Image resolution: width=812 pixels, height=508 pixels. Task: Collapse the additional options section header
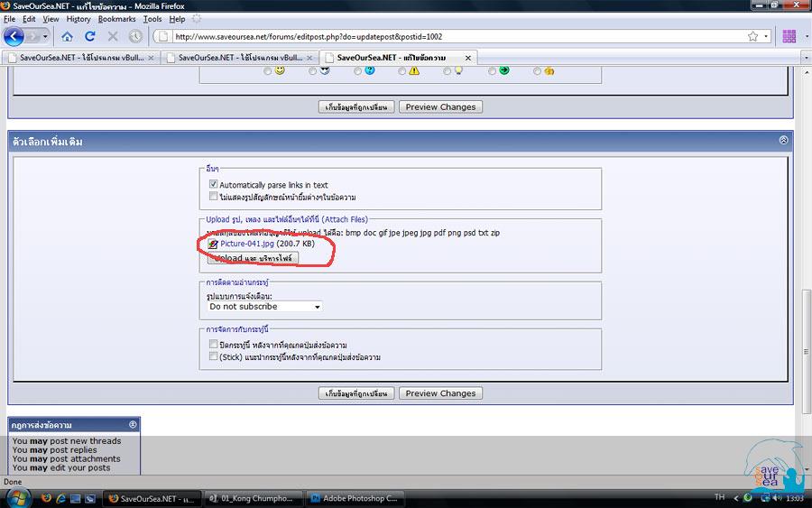click(x=783, y=141)
